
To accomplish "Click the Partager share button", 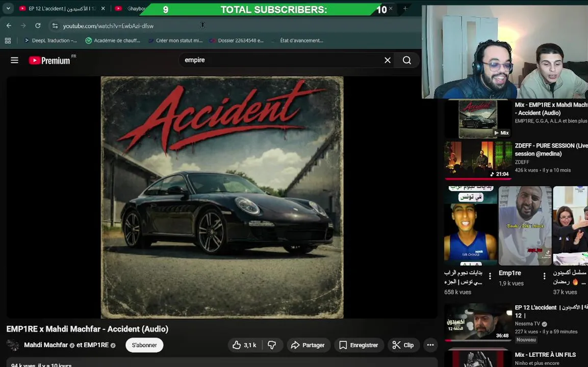I will (308, 345).
